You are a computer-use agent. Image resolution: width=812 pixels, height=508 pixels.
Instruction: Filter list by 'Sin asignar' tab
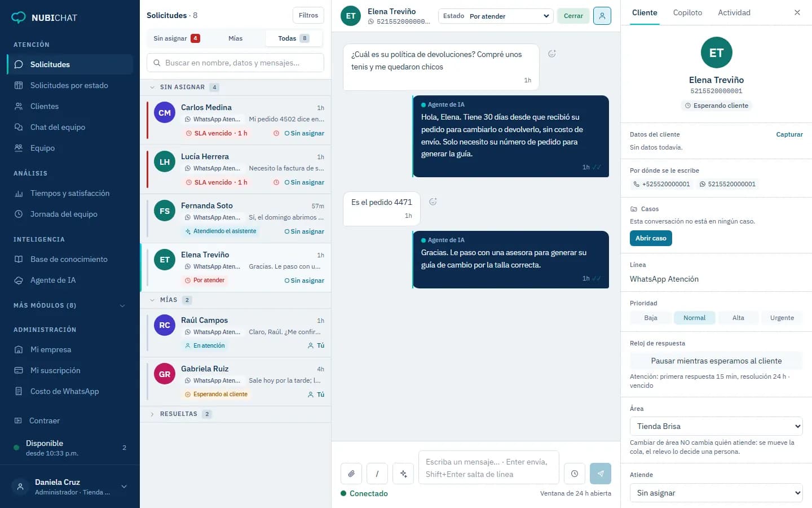[x=176, y=38]
